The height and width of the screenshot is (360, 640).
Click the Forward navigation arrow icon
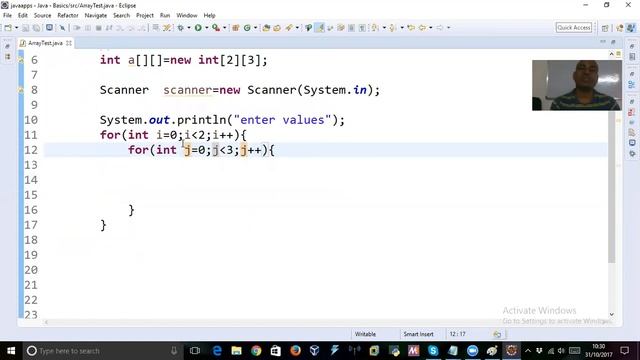click(440, 28)
